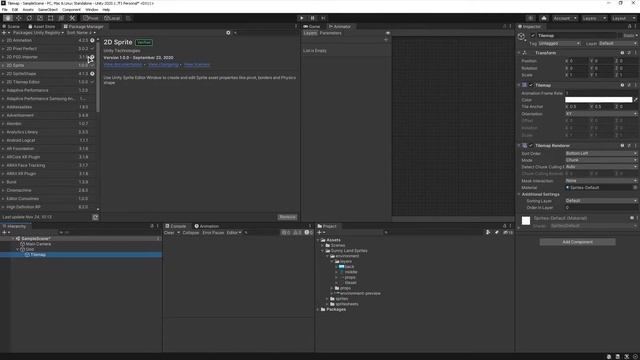Open the View documentation link

click(123, 64)
